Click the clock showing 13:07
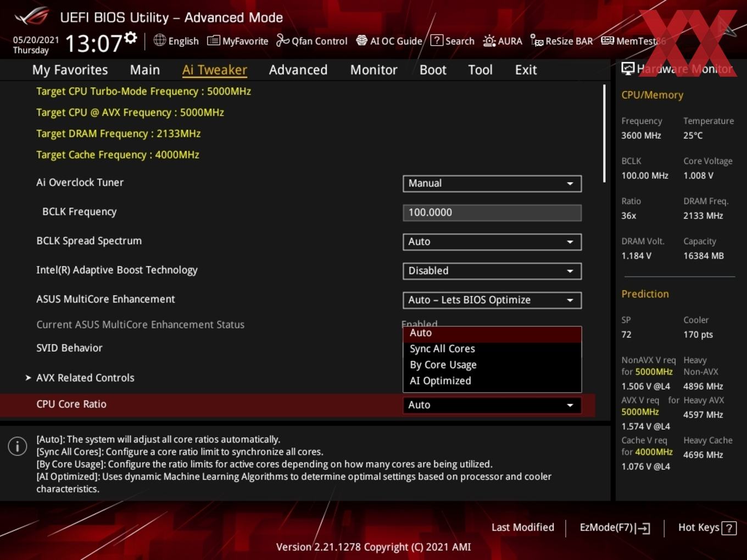This screenshot has width=747, height=560. click(x=93, y=43)
